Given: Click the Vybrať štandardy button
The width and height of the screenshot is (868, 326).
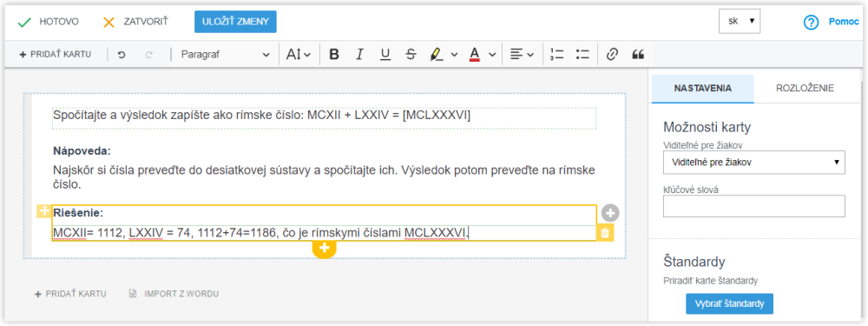Looking at the screenshot, I should coord(729,303).
